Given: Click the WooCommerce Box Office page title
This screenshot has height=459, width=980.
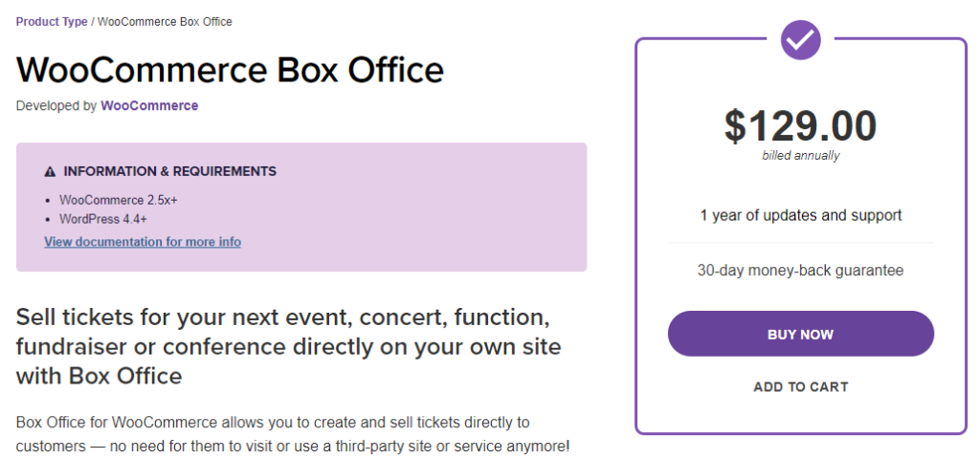Looking at the screenshot, I should pyautogui.click(x=230, y=69).
